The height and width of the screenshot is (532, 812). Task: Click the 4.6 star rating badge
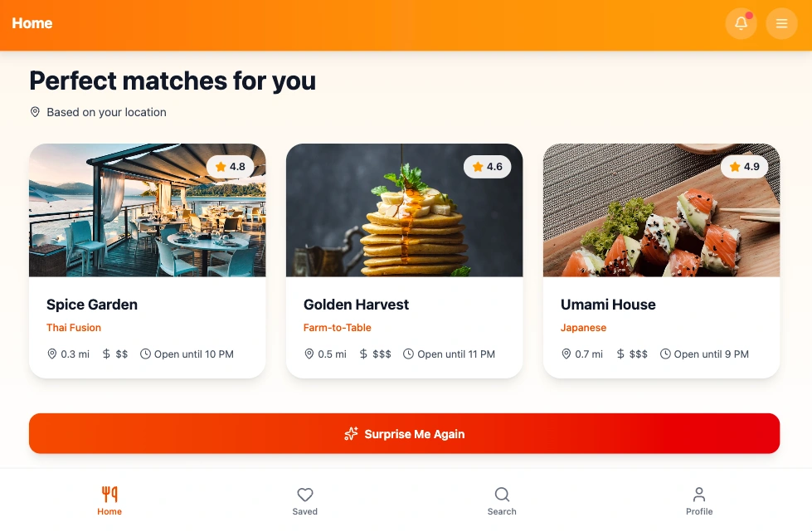tap(488, 166)
